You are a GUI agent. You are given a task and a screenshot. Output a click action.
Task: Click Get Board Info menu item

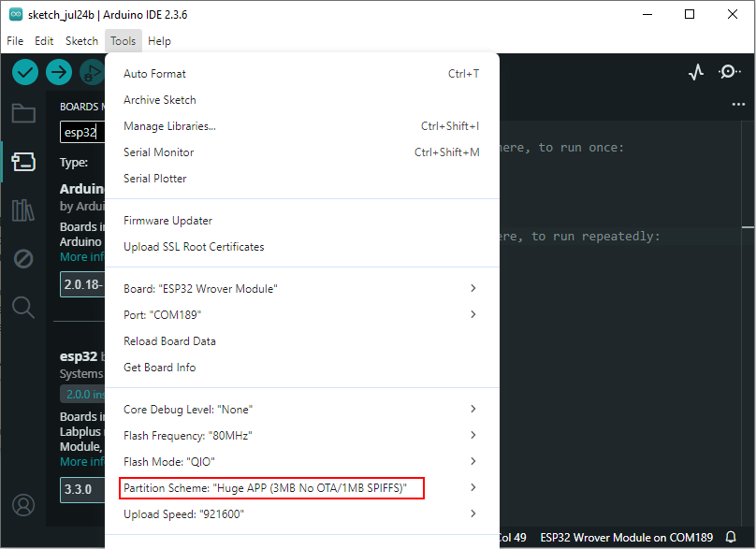(x=302, y=368)
